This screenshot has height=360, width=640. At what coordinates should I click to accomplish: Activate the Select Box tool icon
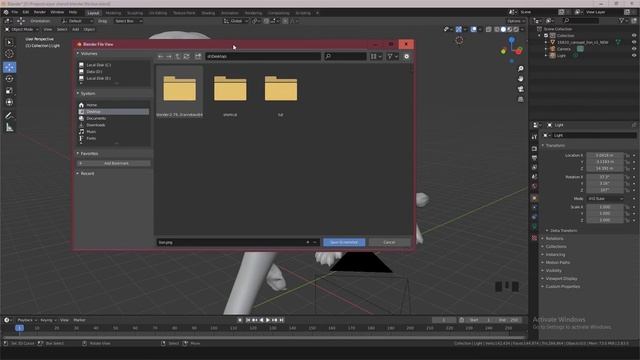pos(9,42)
